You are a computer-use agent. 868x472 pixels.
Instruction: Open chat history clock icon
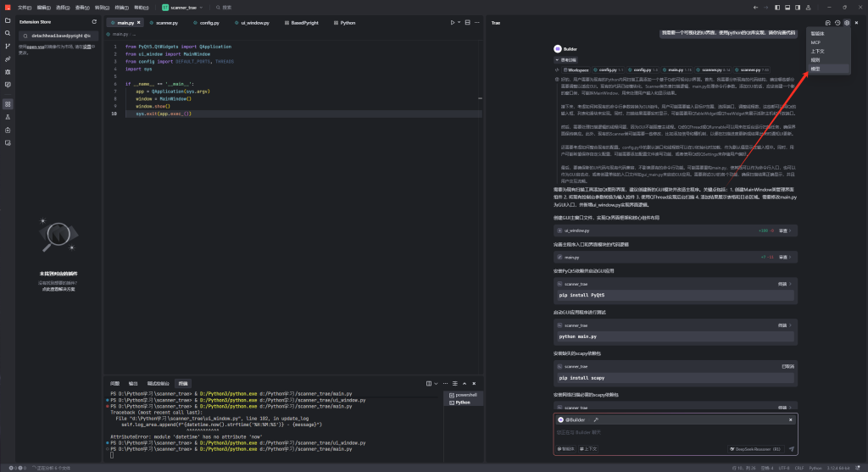(837, 23)
